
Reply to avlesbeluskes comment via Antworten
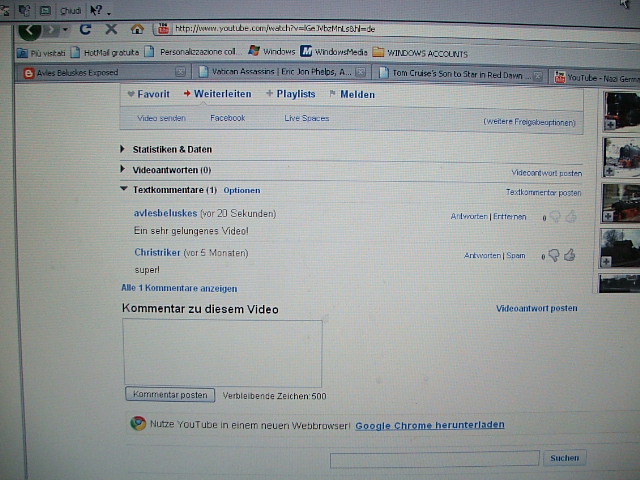pos(469,216)
